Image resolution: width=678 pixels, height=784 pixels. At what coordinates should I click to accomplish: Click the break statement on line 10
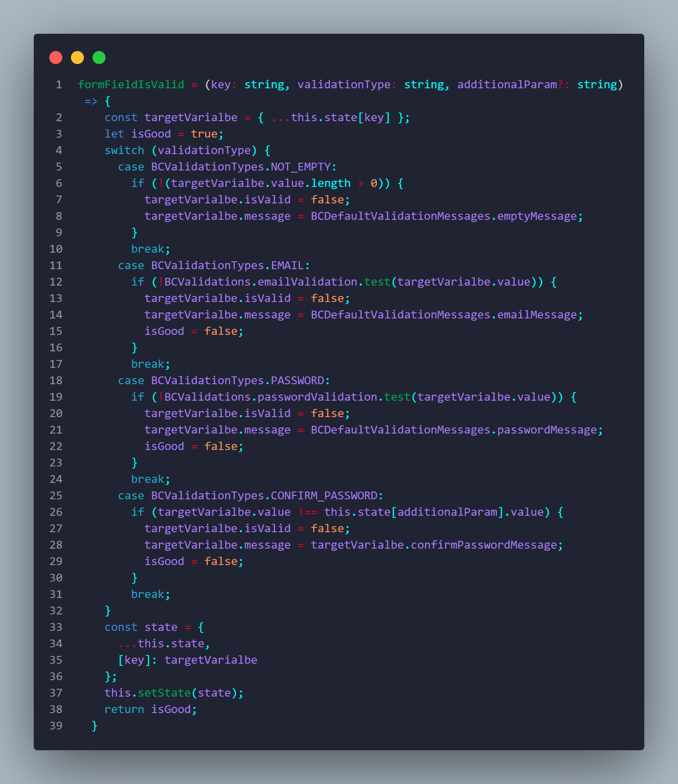coord(151,249)
